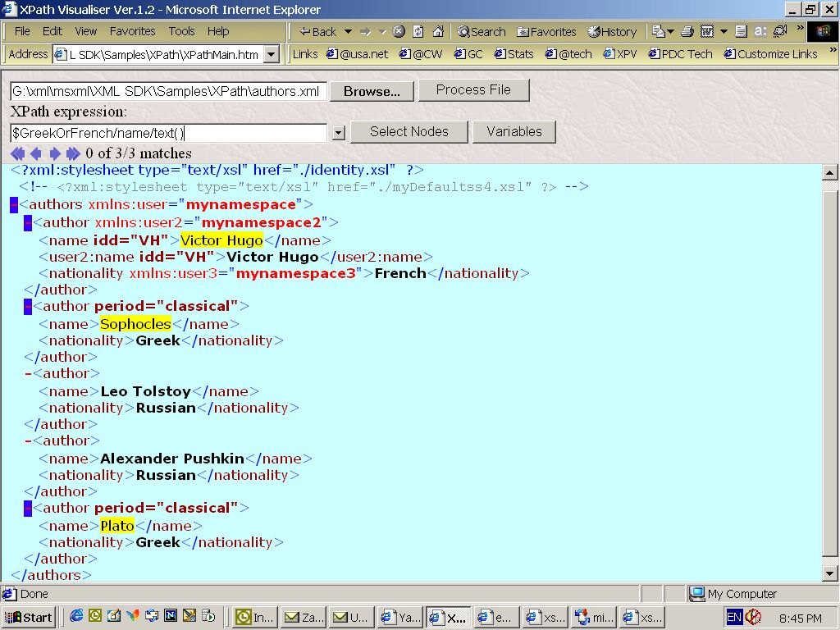Click the Browse... button
Image resolution: width=840 pixels, height=630 pixels.
tap(372, 91)
